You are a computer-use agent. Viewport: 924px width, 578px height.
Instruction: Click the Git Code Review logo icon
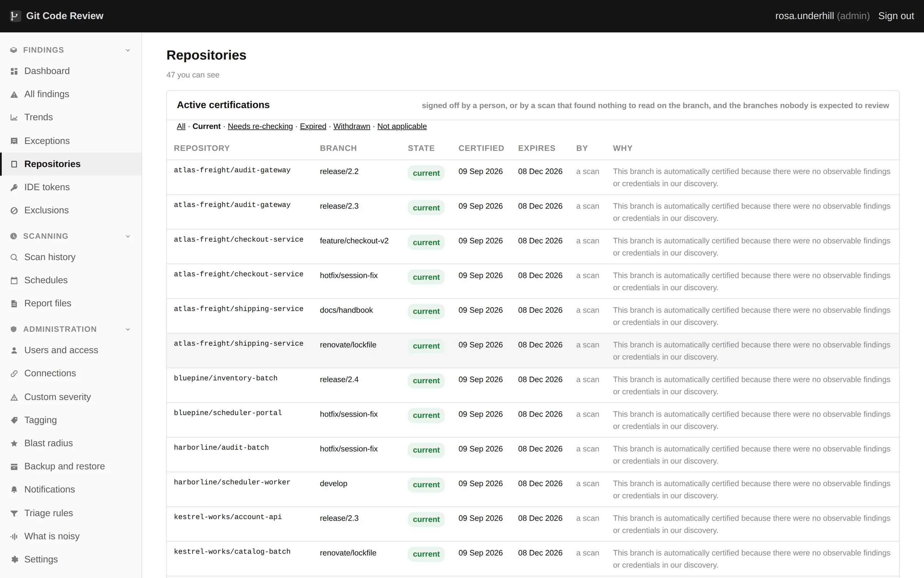[15, 16]
